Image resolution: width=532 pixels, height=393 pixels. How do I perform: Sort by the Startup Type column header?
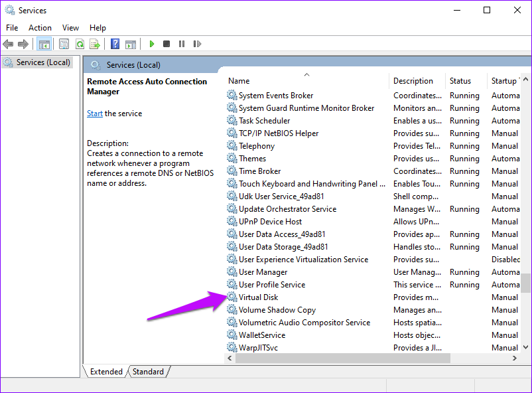pos(504,81)
